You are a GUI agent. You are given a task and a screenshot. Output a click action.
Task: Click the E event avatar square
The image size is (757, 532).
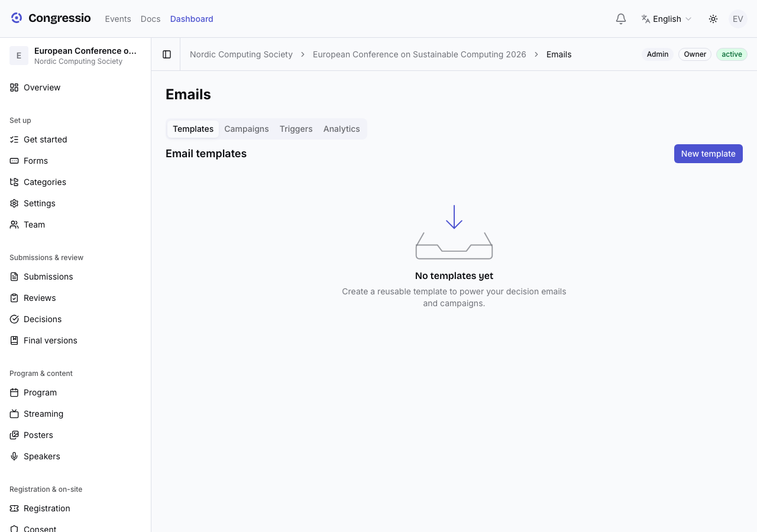(x=19, y=56)
